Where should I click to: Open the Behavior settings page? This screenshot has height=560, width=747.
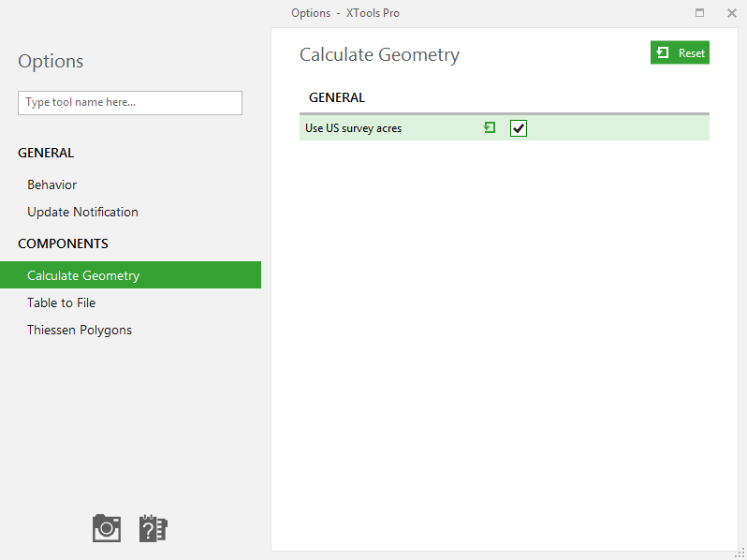pyautogui.click(x=51, y=184)
